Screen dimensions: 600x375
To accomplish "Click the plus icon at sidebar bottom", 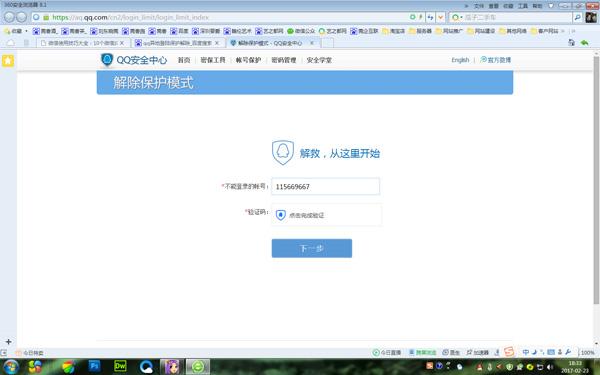I will [8, 341].
